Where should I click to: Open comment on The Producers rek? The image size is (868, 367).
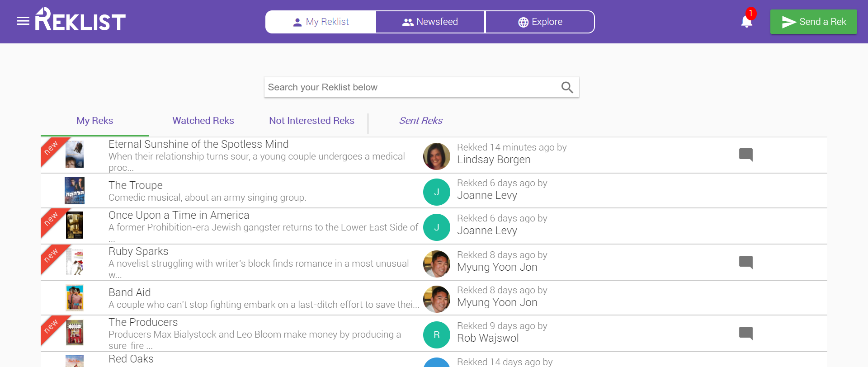click(746, 333)
